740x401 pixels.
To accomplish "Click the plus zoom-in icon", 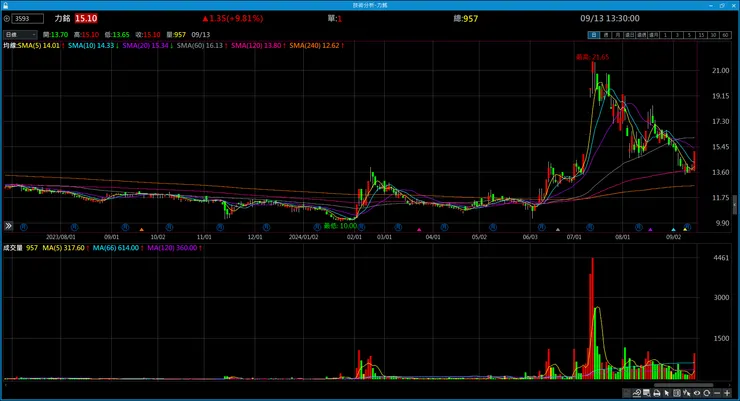I will point(727,393).
